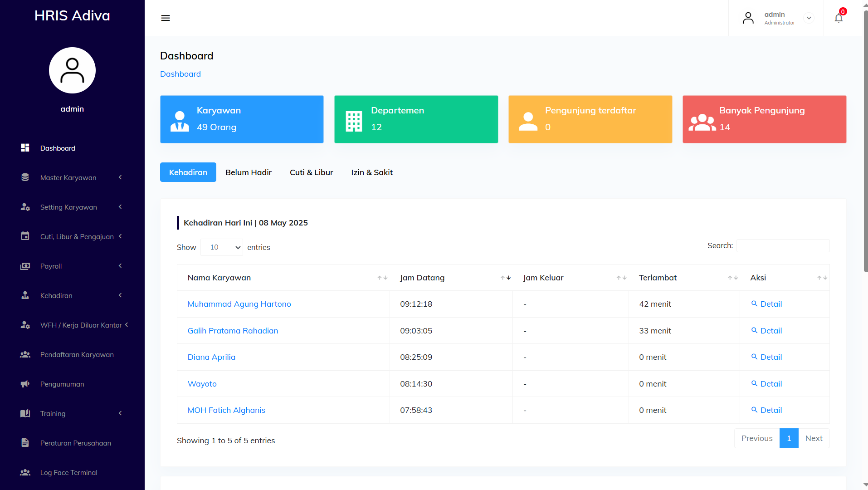Click the Karyawan card person icon

pos(180,121)
